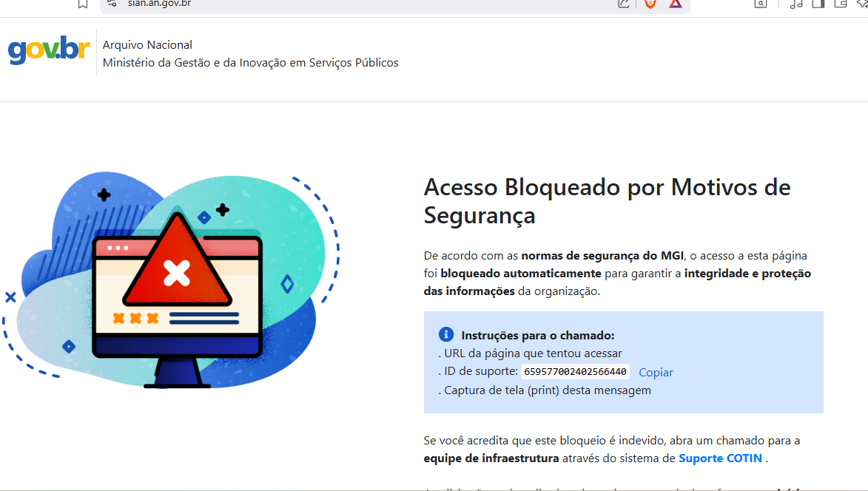868x491 pixels.
Task: Click the Arquivo Nacional header text
Action: tap(147, 45)
